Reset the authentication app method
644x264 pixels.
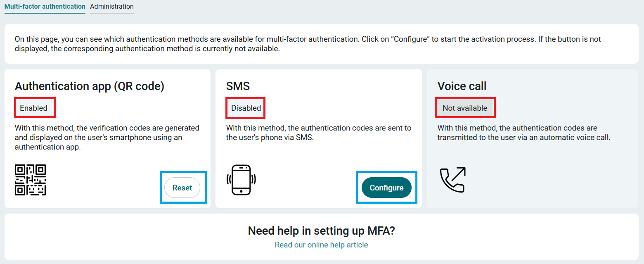(182, 188)
